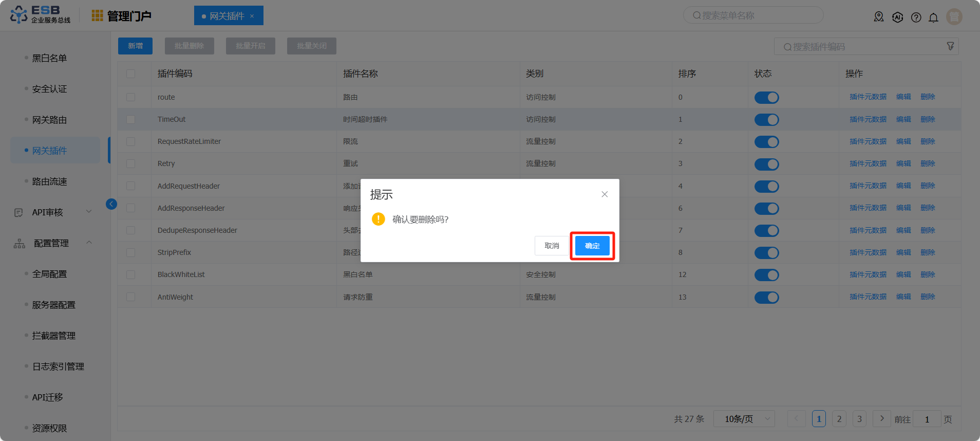Click the user avatar icon
This screenshot has width=980, height=441.
coord(954,17)
